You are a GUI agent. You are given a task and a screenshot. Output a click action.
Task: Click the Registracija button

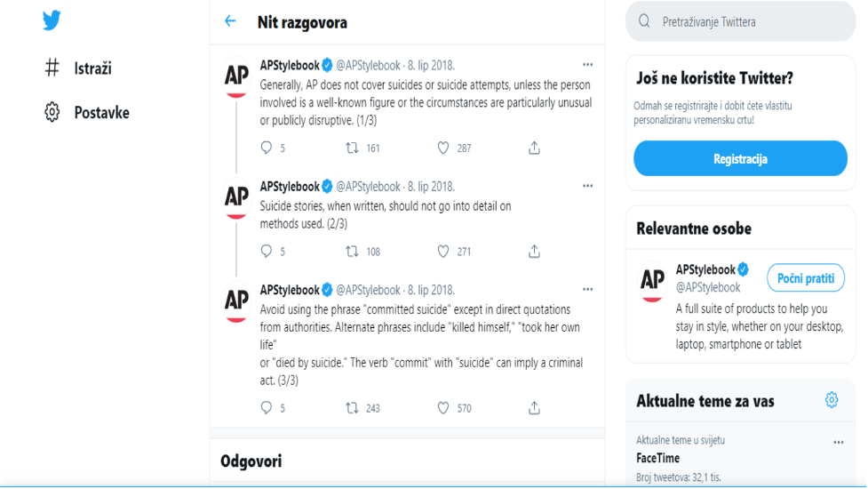[x=740, y=158]
